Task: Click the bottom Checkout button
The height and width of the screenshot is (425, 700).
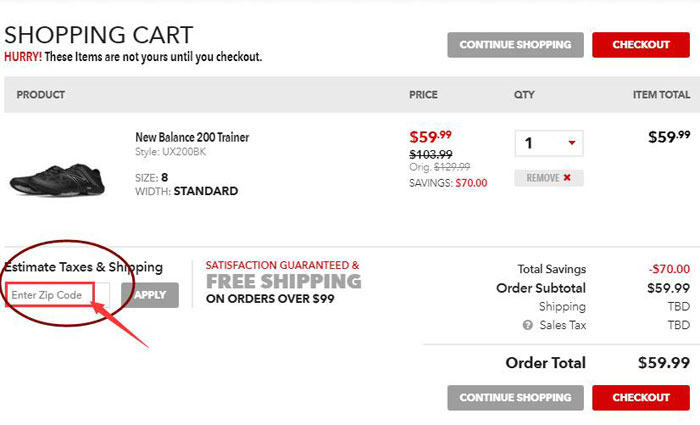Action: 641,397
